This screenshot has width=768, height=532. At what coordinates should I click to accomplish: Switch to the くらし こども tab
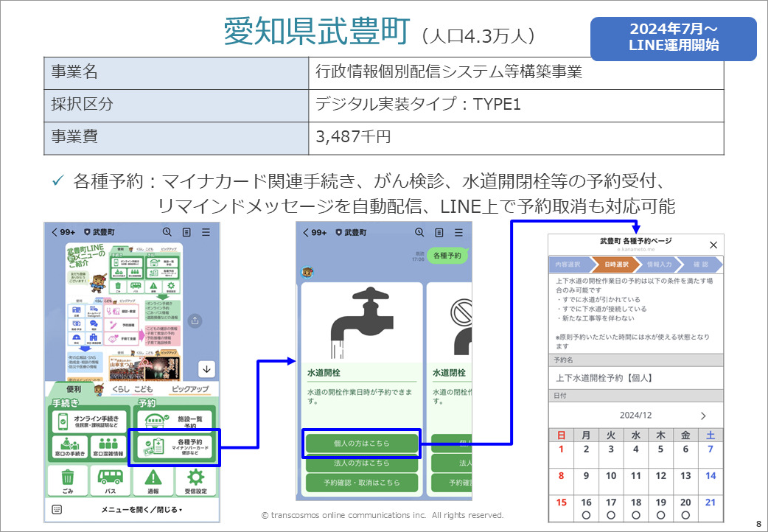pyautogui.click(x=132, y=389)
